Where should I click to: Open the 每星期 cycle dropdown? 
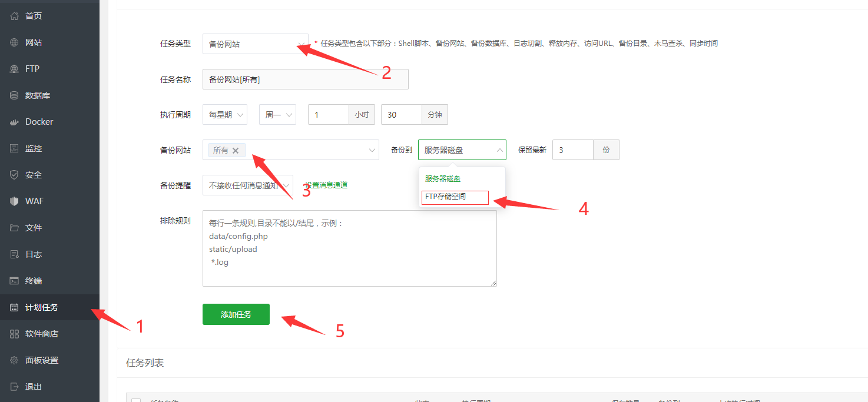coord(224,115)
